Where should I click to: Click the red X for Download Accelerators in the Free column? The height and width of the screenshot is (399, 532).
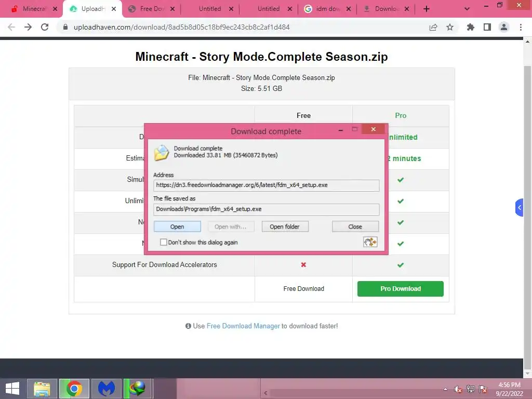click(303, 264)
